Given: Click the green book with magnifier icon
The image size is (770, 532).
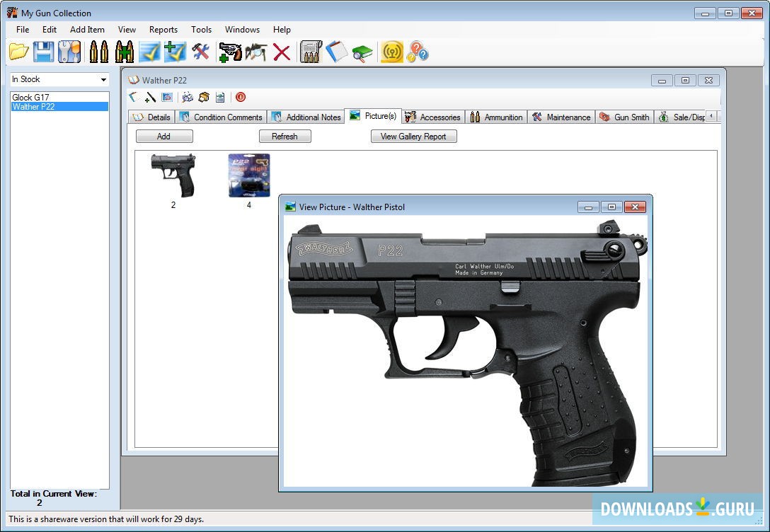Looking at the screenshot, I should pos(362,52).
